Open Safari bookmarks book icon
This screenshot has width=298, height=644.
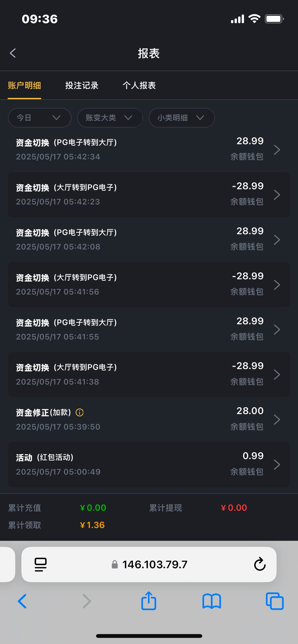[211, 601]
